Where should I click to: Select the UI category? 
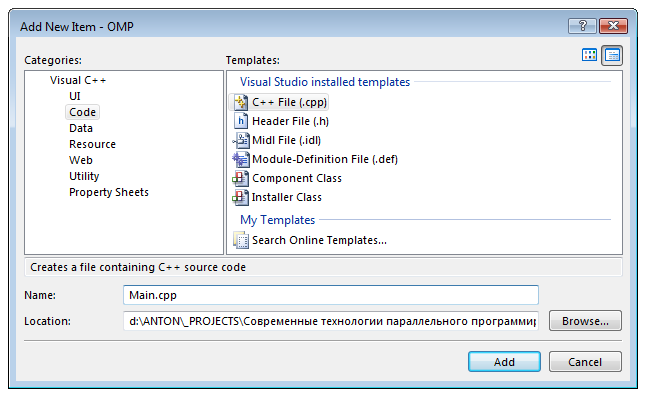[x=75, y=96]
